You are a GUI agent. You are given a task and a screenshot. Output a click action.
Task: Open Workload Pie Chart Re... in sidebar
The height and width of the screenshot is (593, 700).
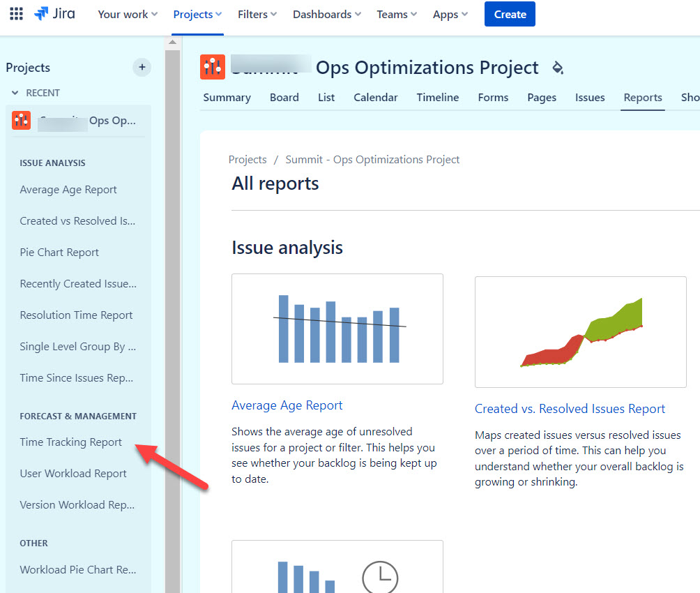77,570
